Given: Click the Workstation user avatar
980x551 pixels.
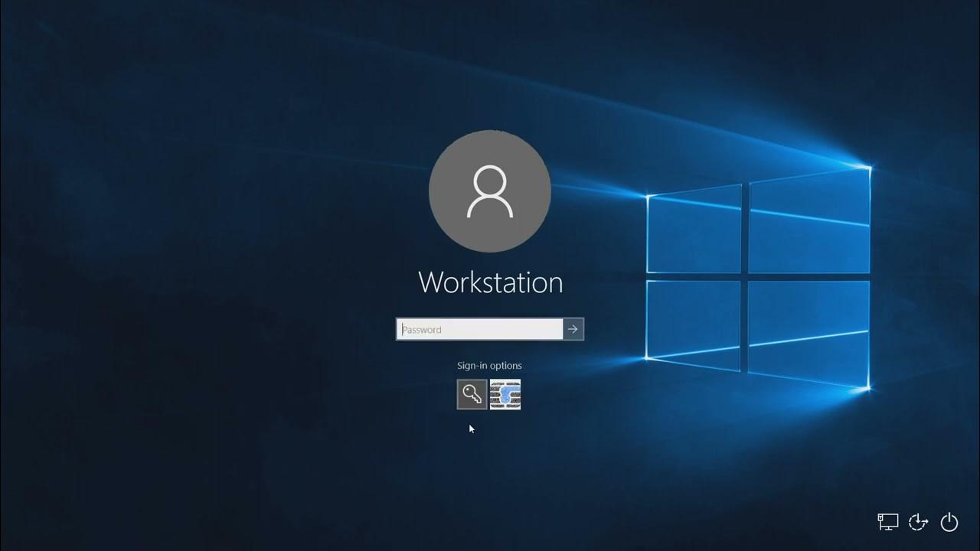Looking at the screenshot, I should (490, 191).
